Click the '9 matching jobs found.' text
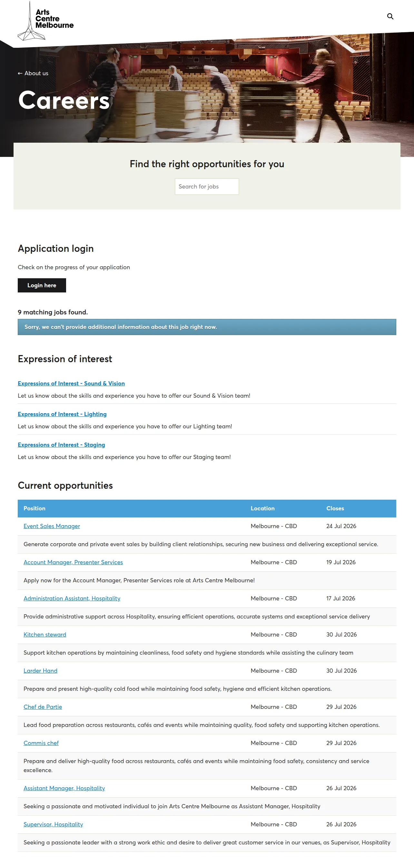This screenshot has height=868, width=414. click(x=53, y=312)
